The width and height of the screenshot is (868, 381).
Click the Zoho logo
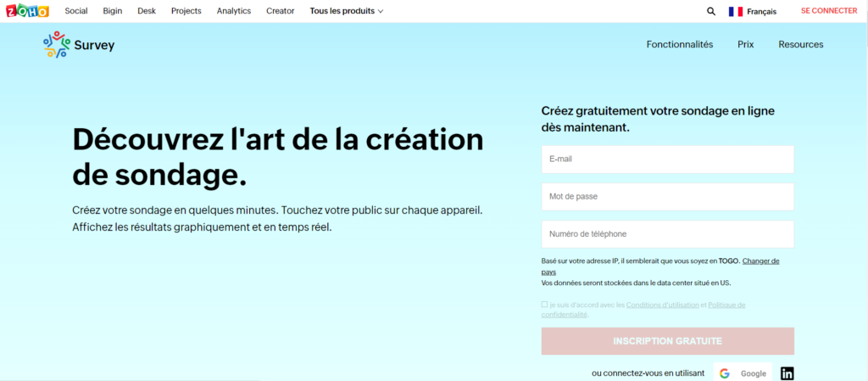pos(27,10)
